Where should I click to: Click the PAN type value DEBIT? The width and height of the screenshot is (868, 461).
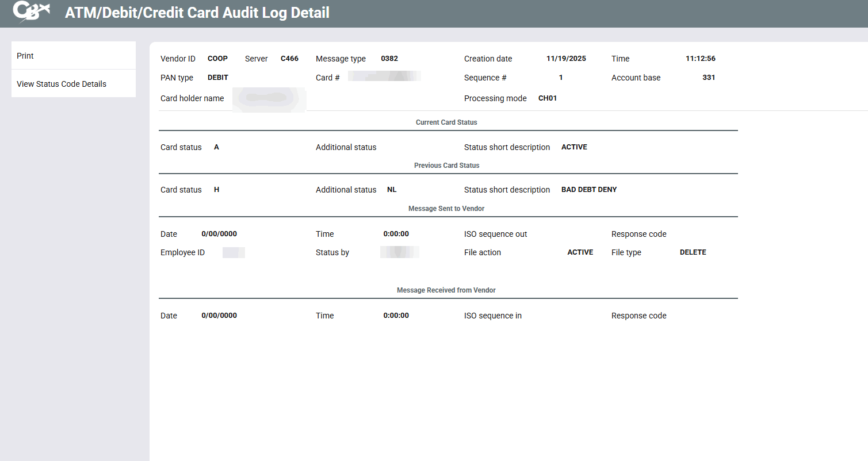coord(218,78)
